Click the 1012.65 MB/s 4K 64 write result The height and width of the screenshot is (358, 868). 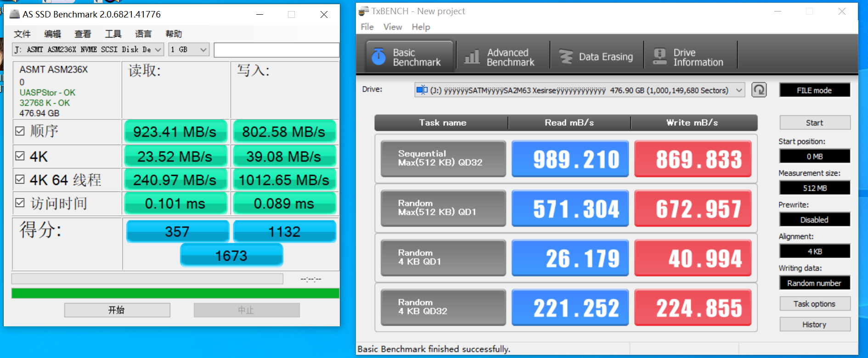(284, 180)
